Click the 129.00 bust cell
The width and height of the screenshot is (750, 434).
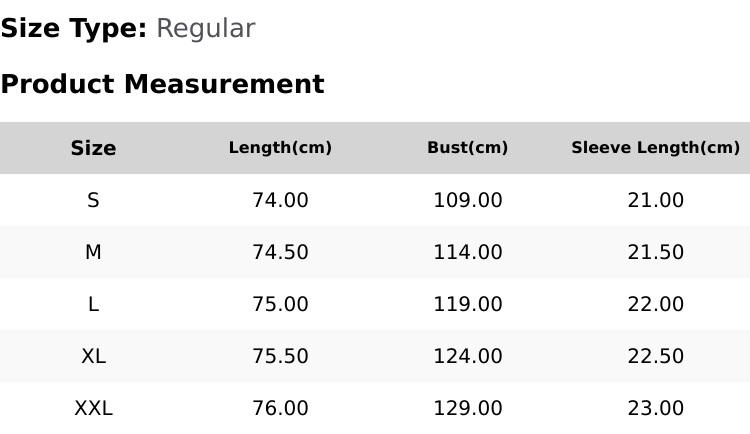coord(467,408)
